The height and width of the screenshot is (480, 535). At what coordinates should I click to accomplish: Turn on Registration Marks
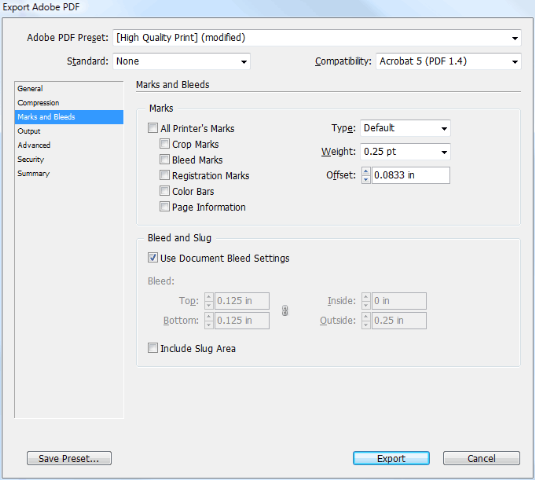pos(164,175)
